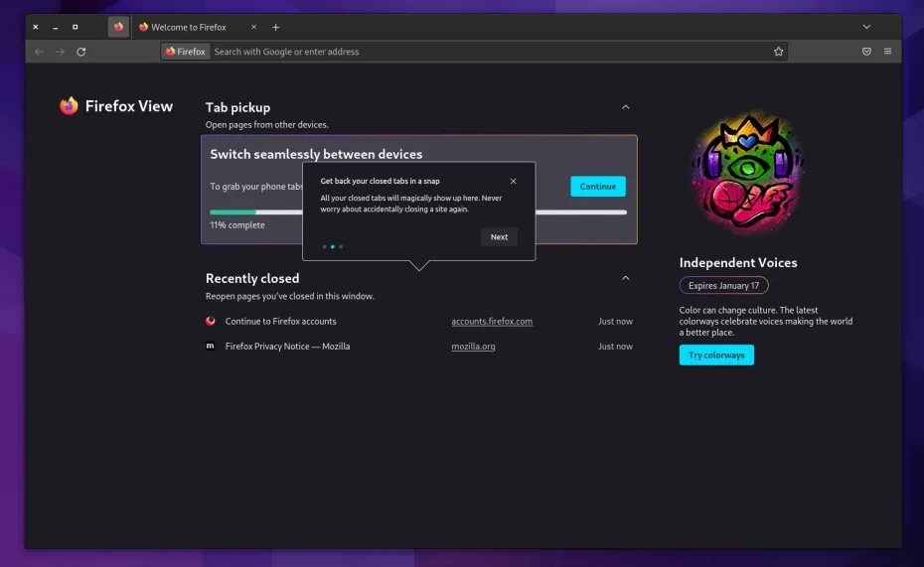This screenshot has height=567, width=924.
Task: Click the Firefox identity box in address bar
Action: [186, 52]
